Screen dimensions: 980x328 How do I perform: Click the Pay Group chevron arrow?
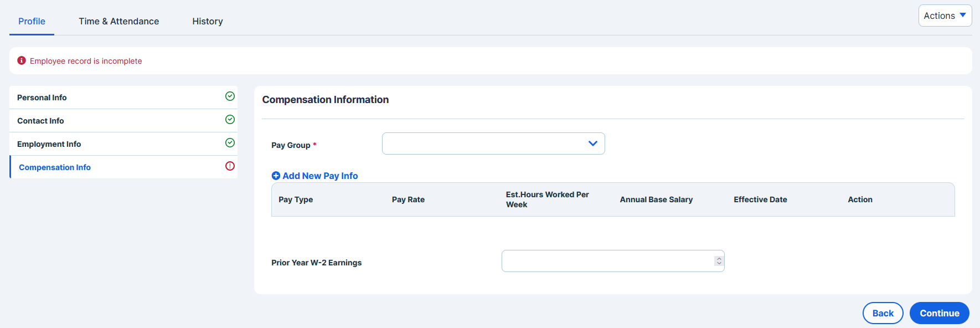(x=592, y=143)
